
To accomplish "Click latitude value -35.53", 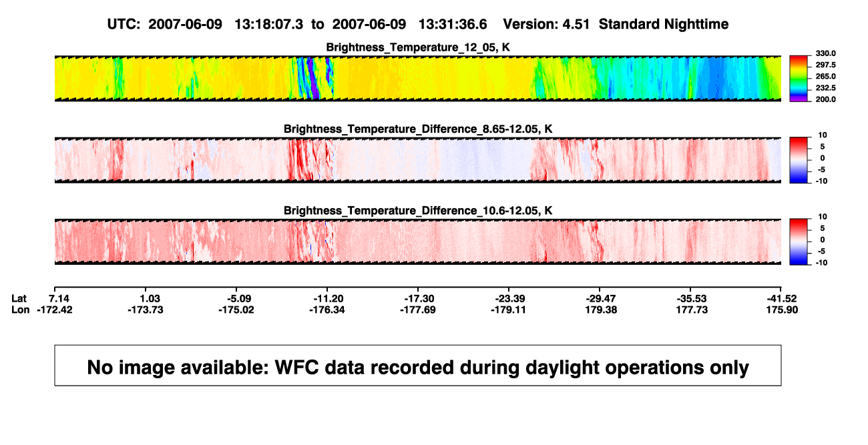I will click(691, 298).
